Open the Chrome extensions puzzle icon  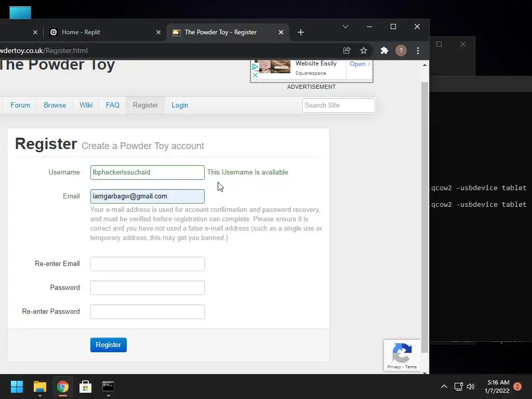[384, 50]
